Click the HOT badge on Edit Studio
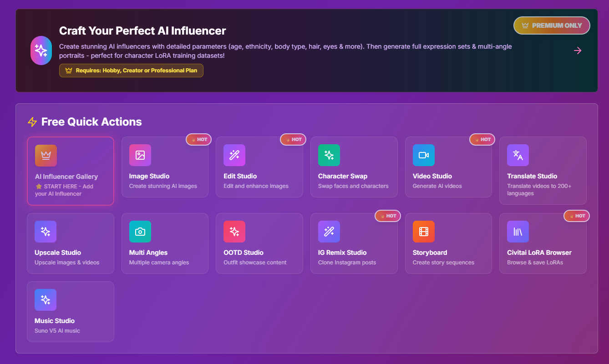The image size is (609, 364). coord(293,139)
